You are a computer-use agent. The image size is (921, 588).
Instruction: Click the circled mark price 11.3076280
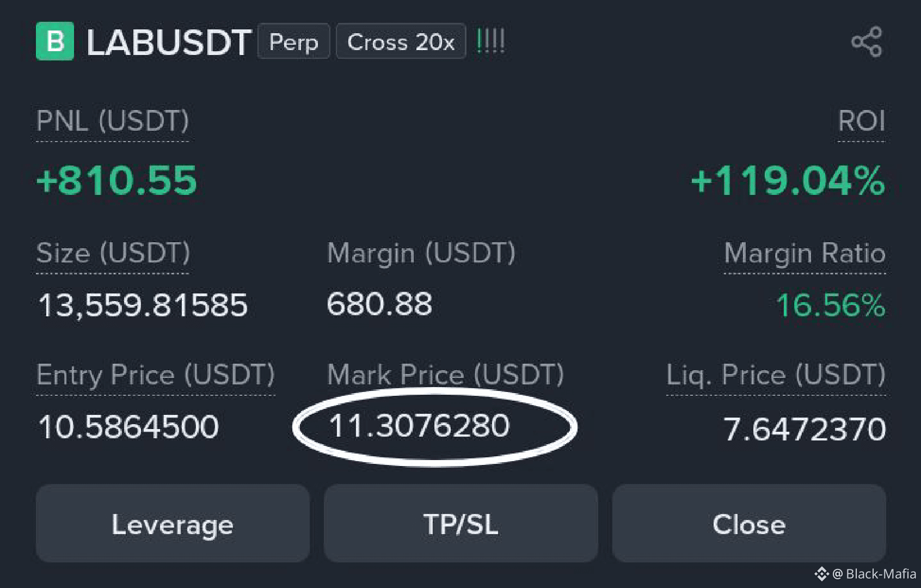[419, 426]
